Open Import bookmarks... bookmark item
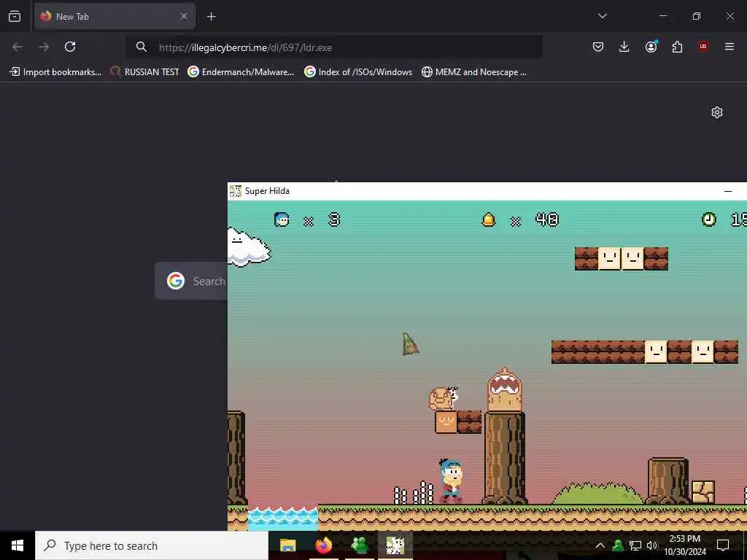747x560 pixels. 55,72
